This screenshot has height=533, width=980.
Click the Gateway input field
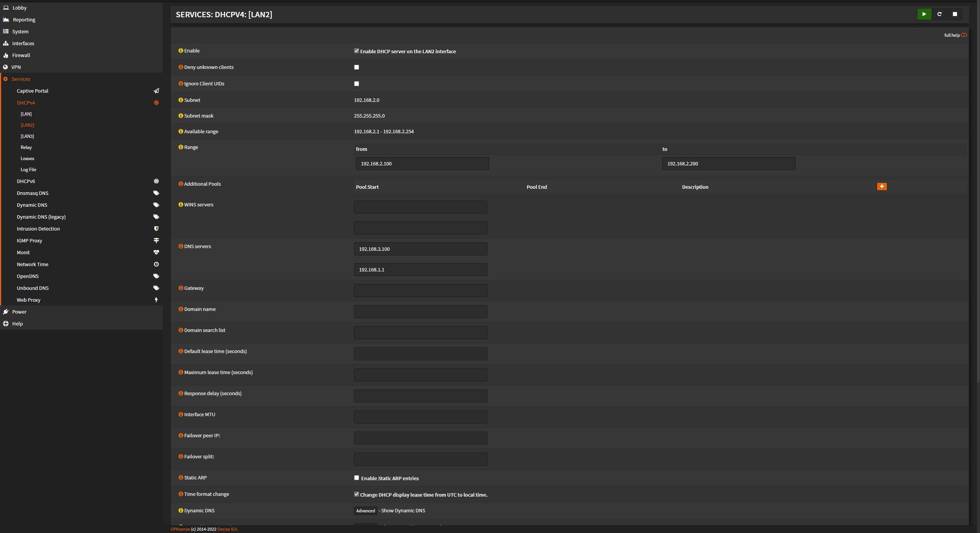click(x=420, y=291)
